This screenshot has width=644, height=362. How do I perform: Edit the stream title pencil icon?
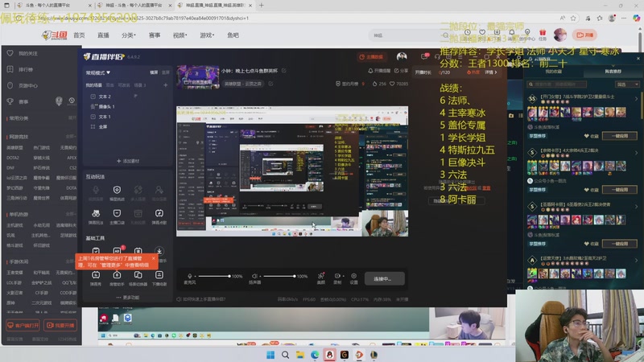coord(284,71)
